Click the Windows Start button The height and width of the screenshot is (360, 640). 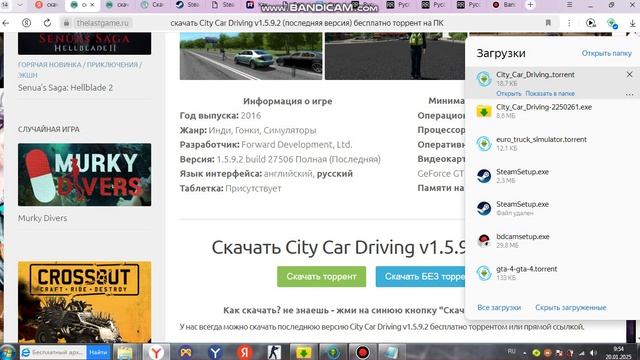click(x=8, y=352)
